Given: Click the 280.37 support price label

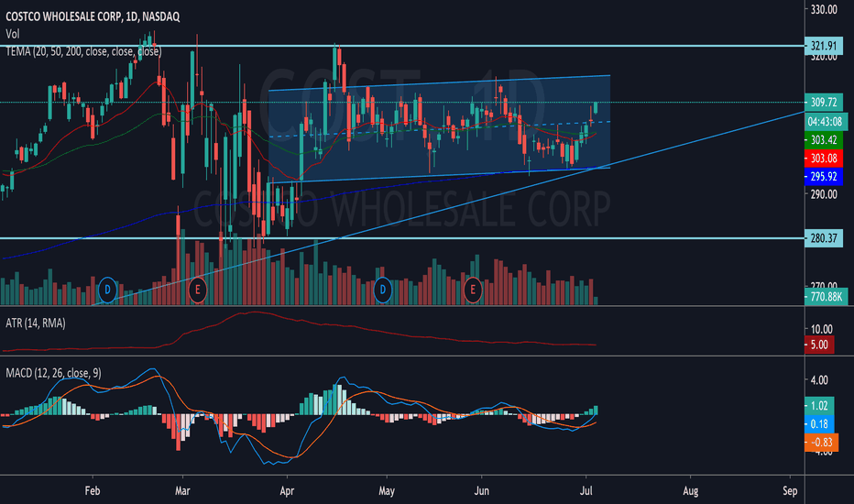Looking at the screenshot, I should tap(823, 237).
